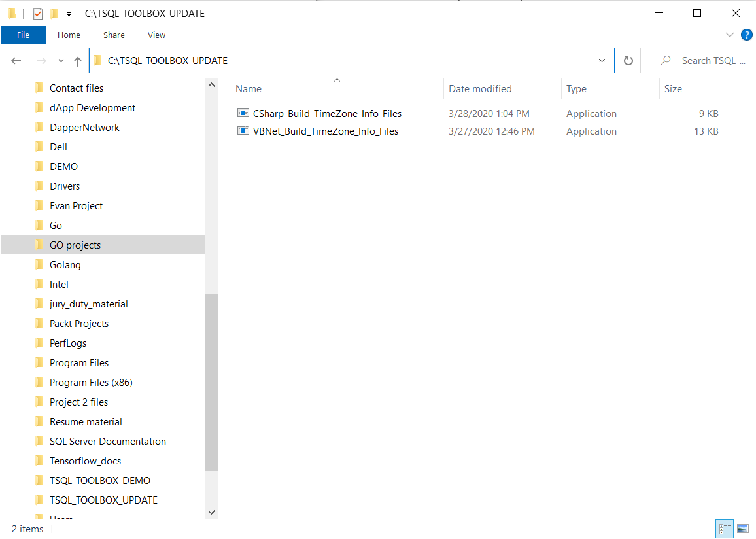The height and width of the screenshot is (539, 756).
Task: Open the File menu
Action: pos(23,35)
